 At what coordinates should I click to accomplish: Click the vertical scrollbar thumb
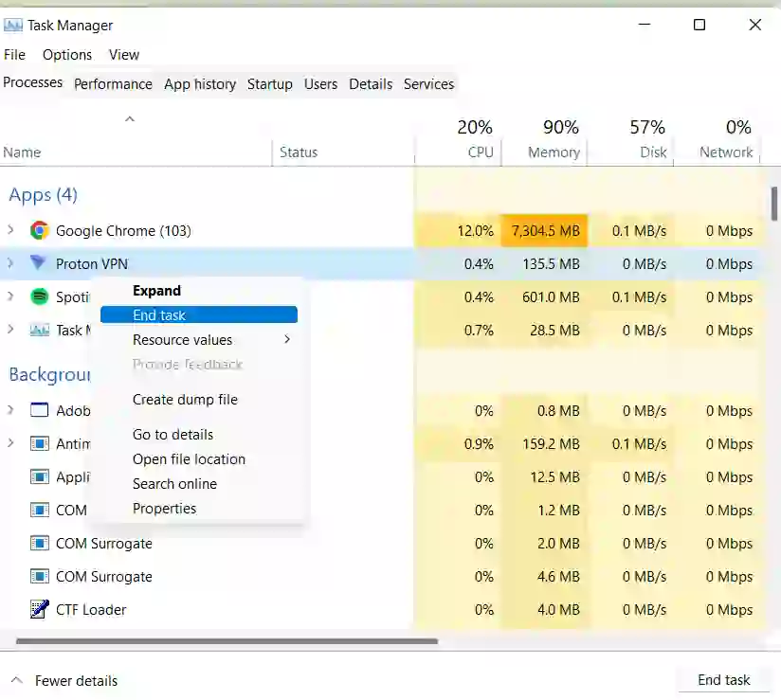coord(774,203)
